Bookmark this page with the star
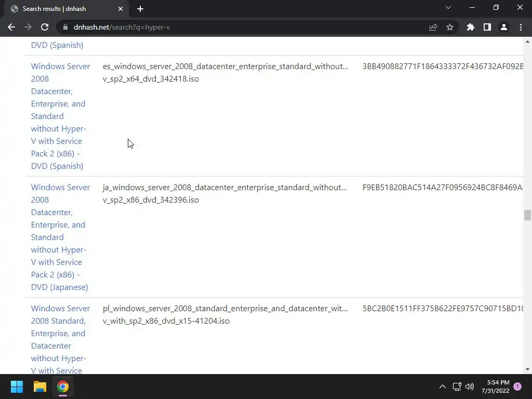 [x=450, y=27]
